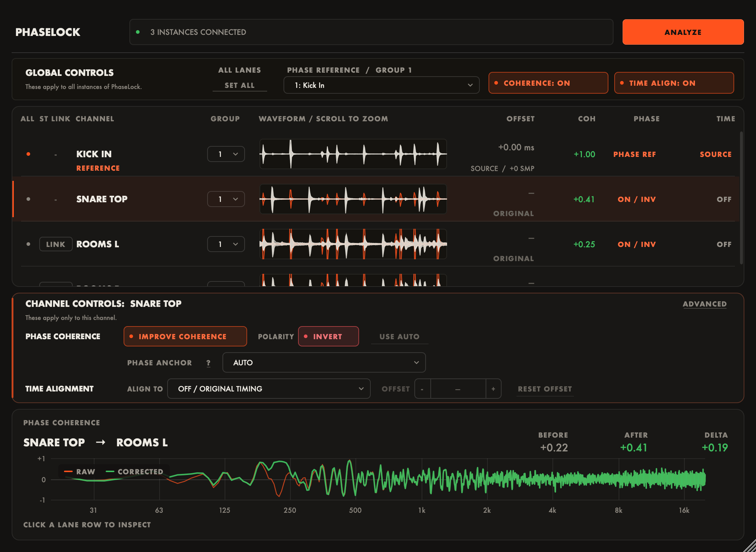Click the arrow between Snare Top and Rooms L

coord(101,442)
